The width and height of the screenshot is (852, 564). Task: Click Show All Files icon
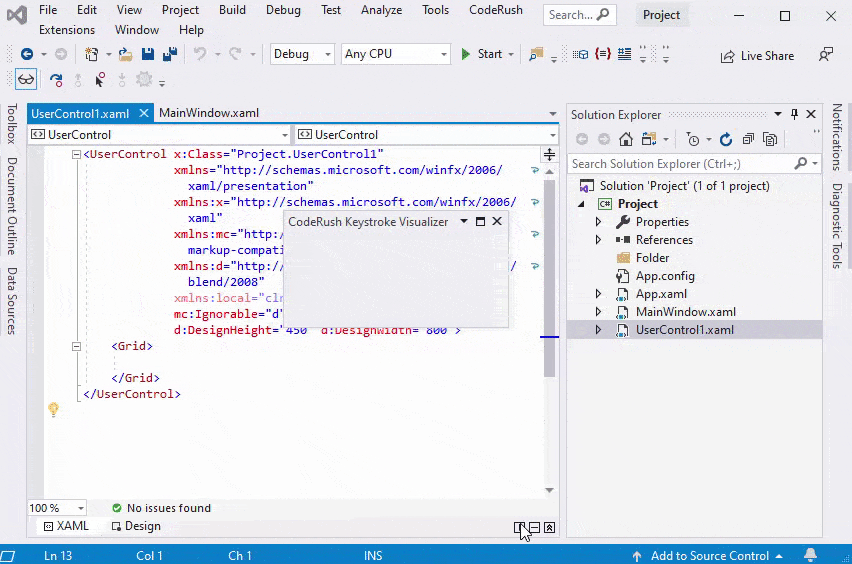(770, 140)
